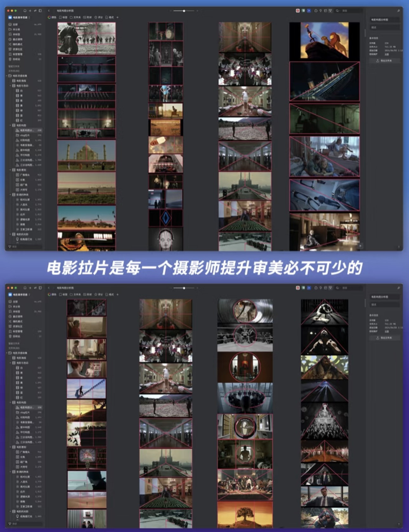The width and height of the screenshot is (409, 532).
Task: Open the 文件夹 filter in the top window
Action: click(75, 17)
